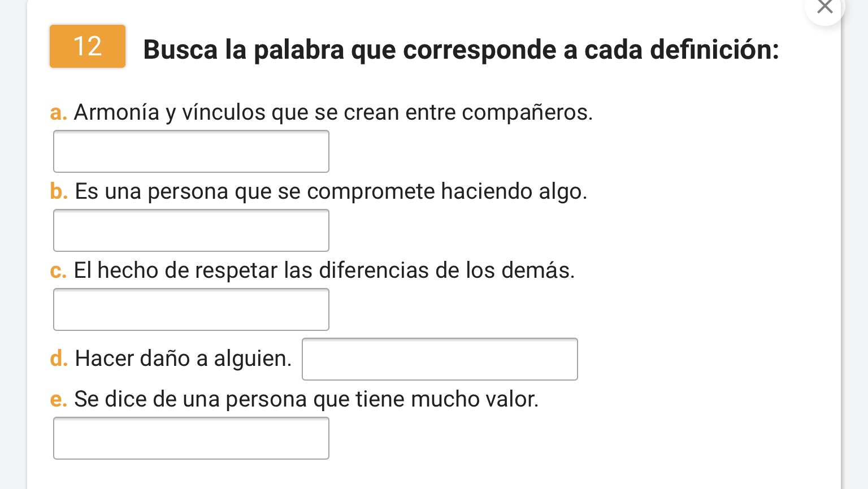Click the orange letter 'b.' label
The image size is (868, 489).
(59, 191)
